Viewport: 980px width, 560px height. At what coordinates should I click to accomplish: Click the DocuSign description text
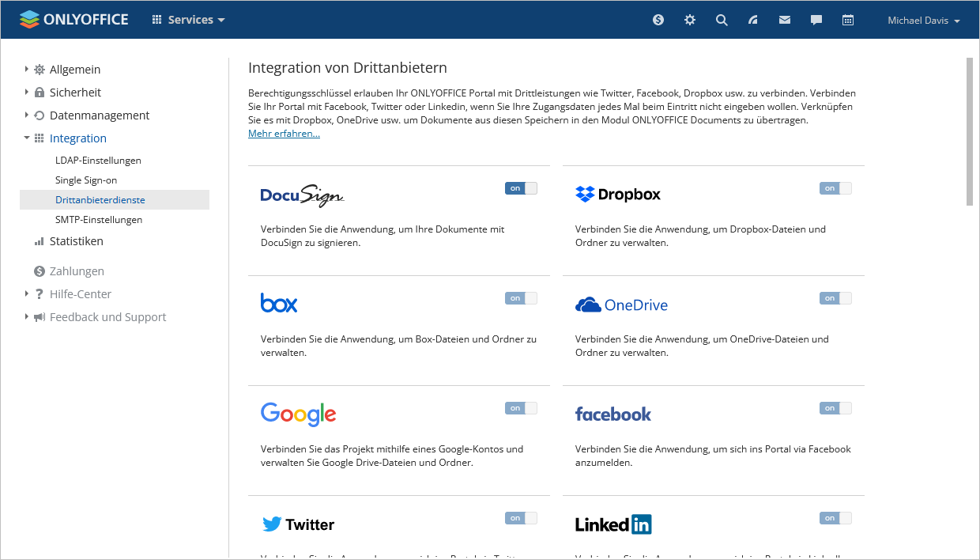click(383, 236)
